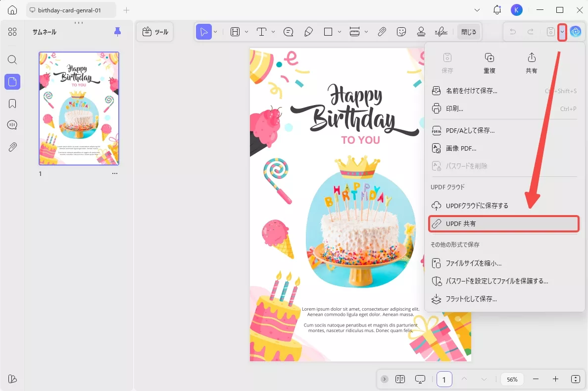Select 名前を付けて保存 menu entry
Screen dimensions: 588x391
(x=471, y=91)
